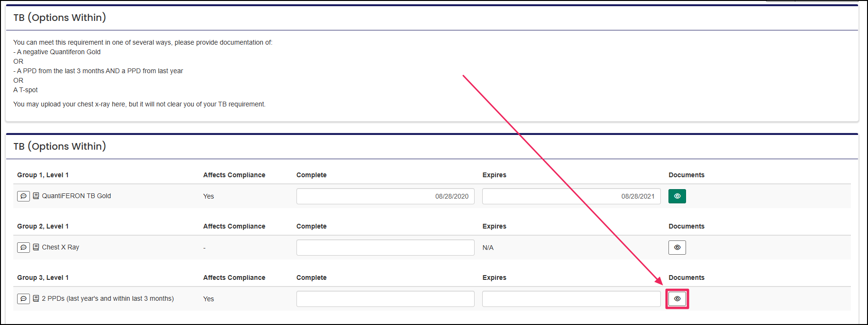Click the document icon beside 2 PPDs
This screenshot has height=325, width=868.
tap(36, 298)
